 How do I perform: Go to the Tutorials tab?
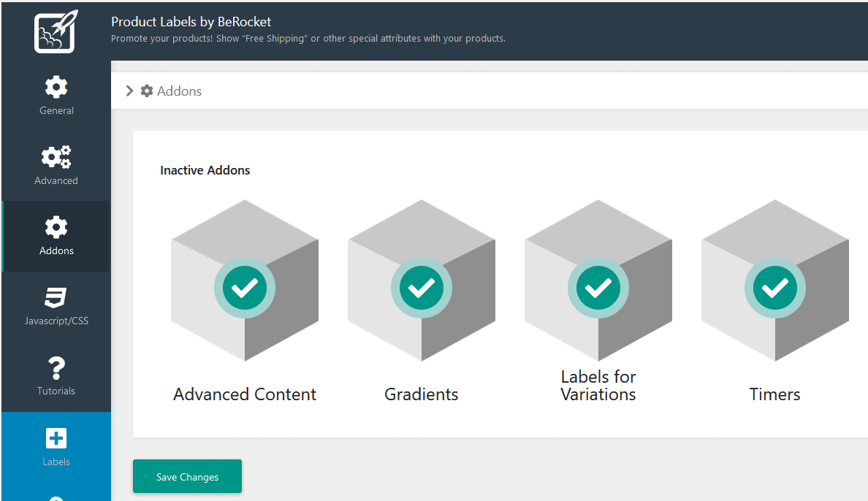pos(56,376)
